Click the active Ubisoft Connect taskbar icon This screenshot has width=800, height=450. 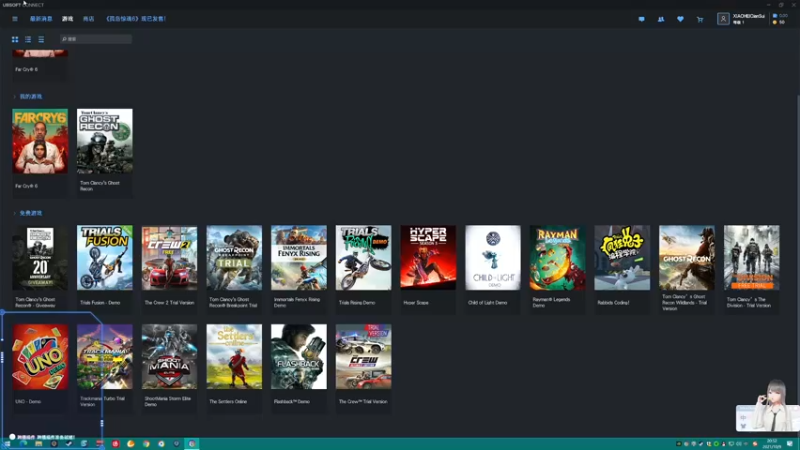[192, 444]
